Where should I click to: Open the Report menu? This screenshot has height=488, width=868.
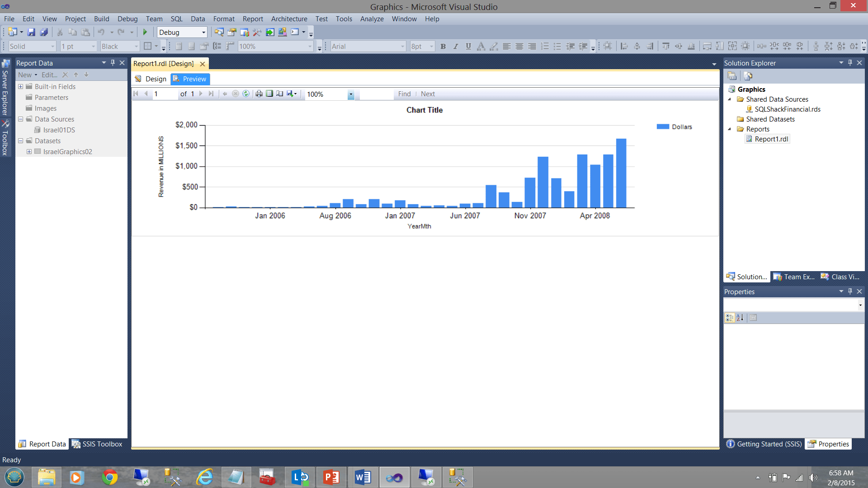252,19
